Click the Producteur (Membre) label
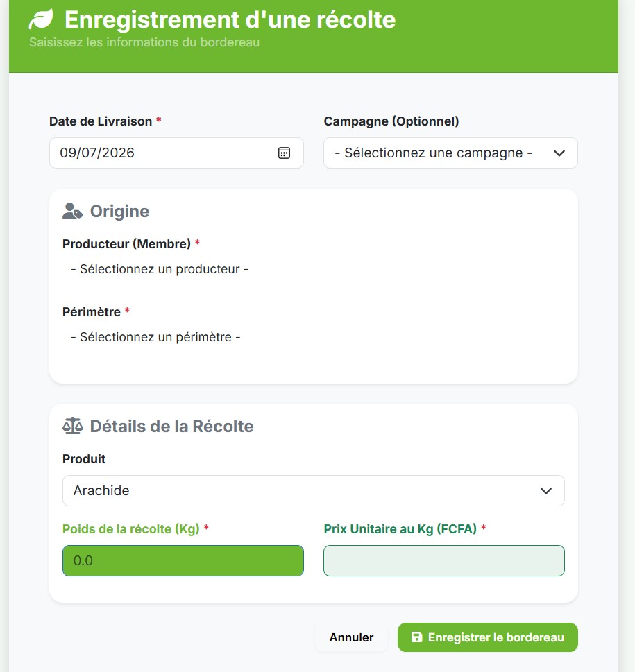The image size is (635, 672). [126, 244]
